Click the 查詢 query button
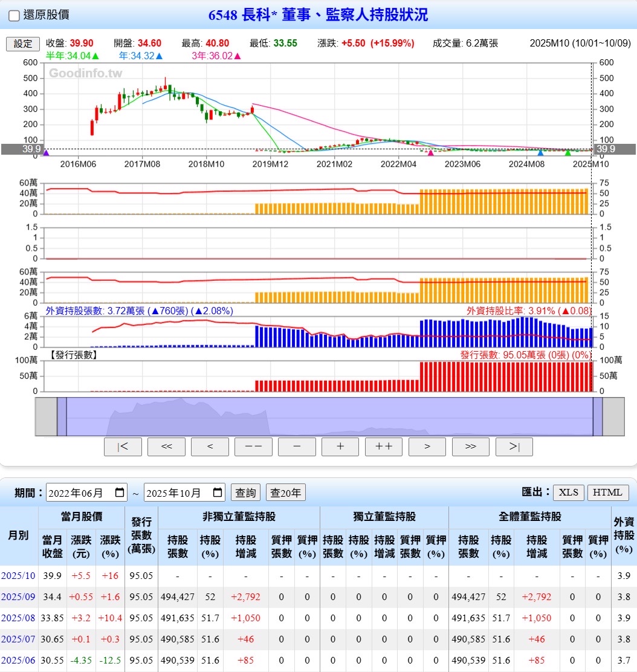637x672 pixels. coord(245,493)
